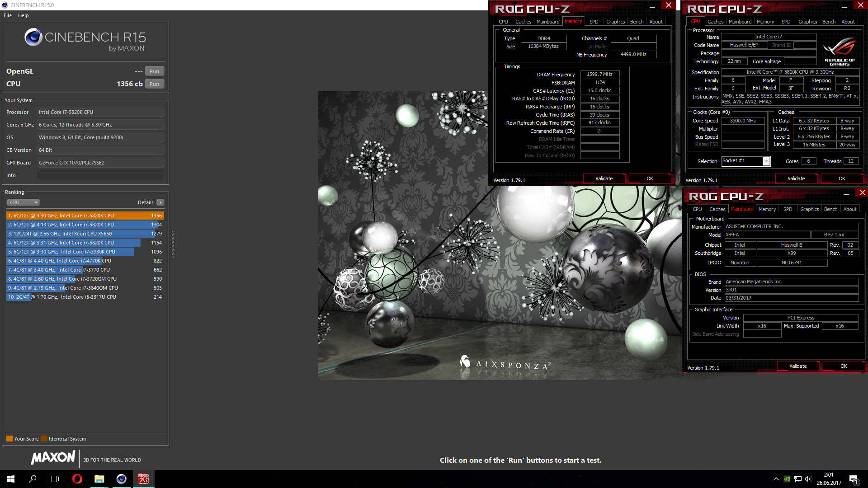Select ranking row i7-3720QM CPU
This screenshot has width=868, height=488.
click(x=85, y=279)
